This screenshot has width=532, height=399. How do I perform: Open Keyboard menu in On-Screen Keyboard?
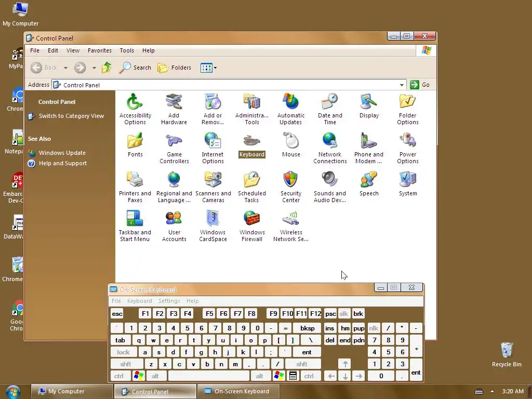tap(139, 301)
